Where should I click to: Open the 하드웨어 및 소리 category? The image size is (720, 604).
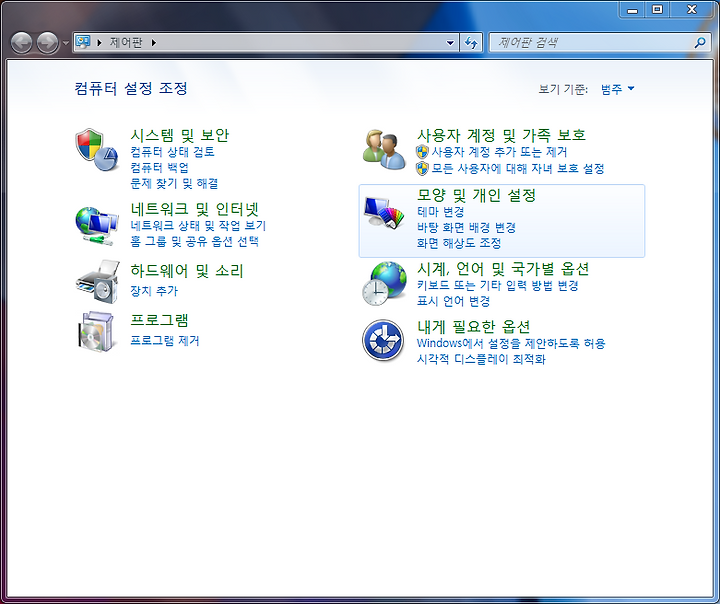click(x=187, y=271)
